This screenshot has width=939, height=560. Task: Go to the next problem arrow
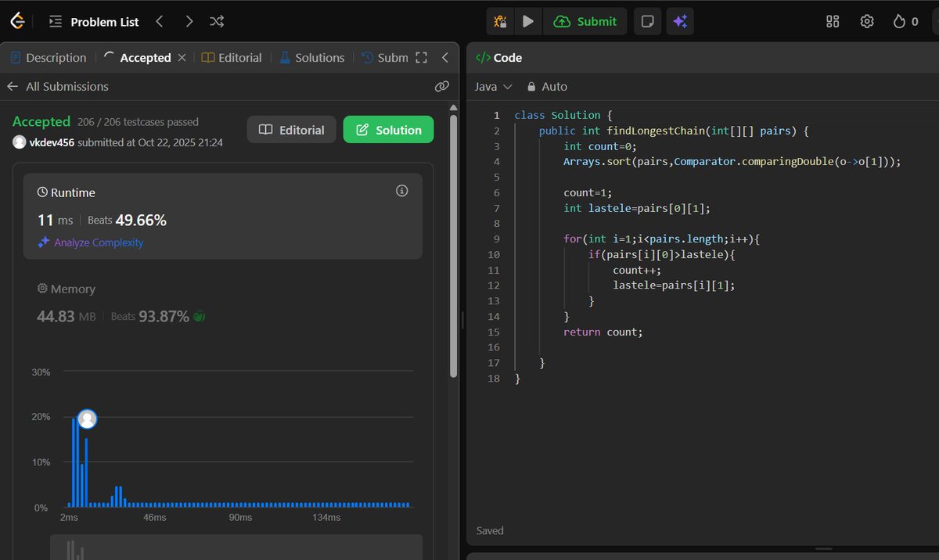(189, 22)
